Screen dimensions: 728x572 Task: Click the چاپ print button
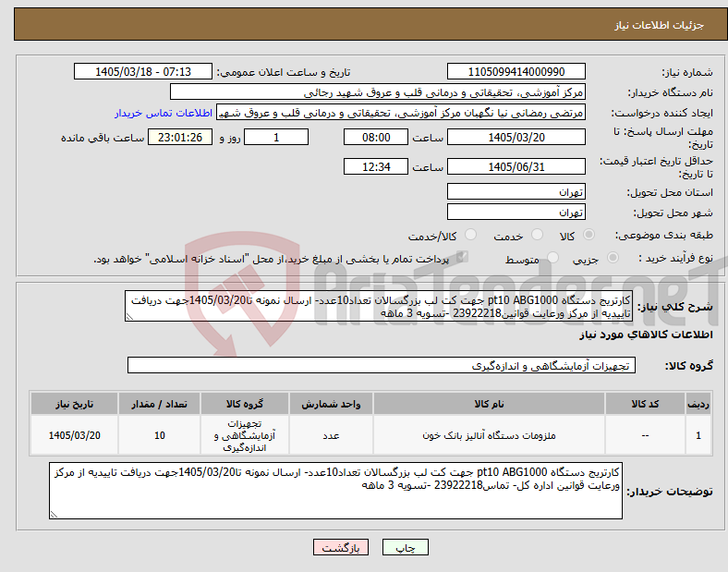point(406,547)
